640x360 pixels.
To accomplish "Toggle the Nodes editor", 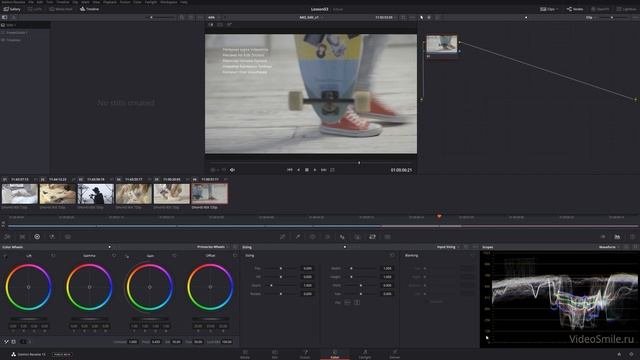I will click(575, 9).
